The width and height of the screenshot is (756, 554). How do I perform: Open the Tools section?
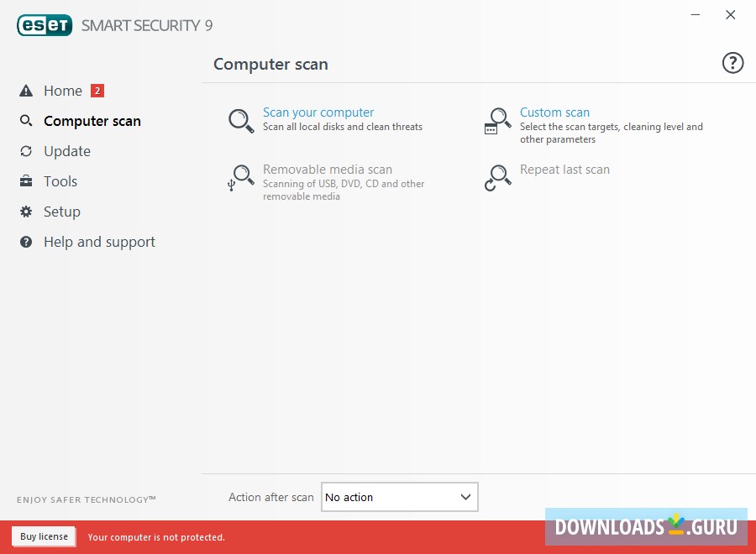60,181
